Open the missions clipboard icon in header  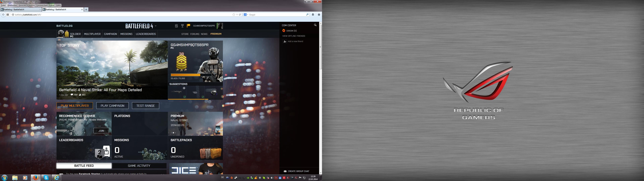(176, 26)
